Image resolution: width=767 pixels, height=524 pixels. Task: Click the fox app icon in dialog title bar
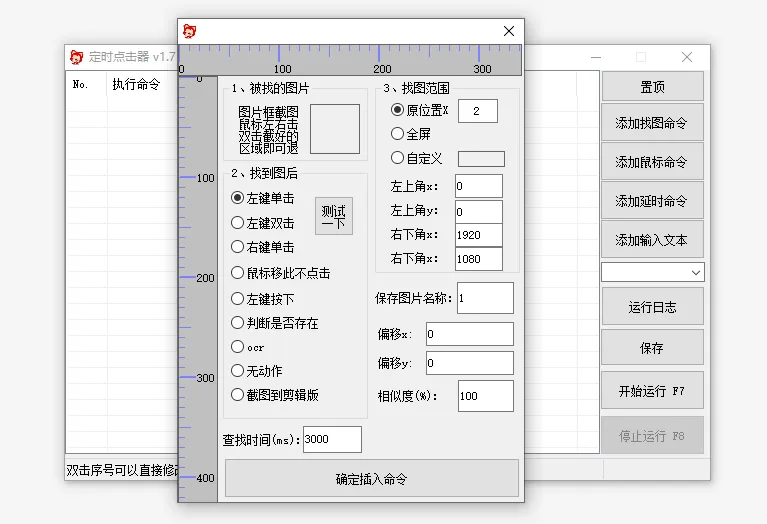click(x=189, y=31)
